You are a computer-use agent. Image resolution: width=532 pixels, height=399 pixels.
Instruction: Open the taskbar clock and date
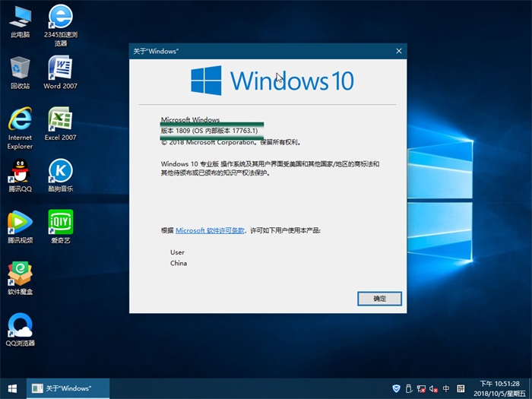click(499, 388)
